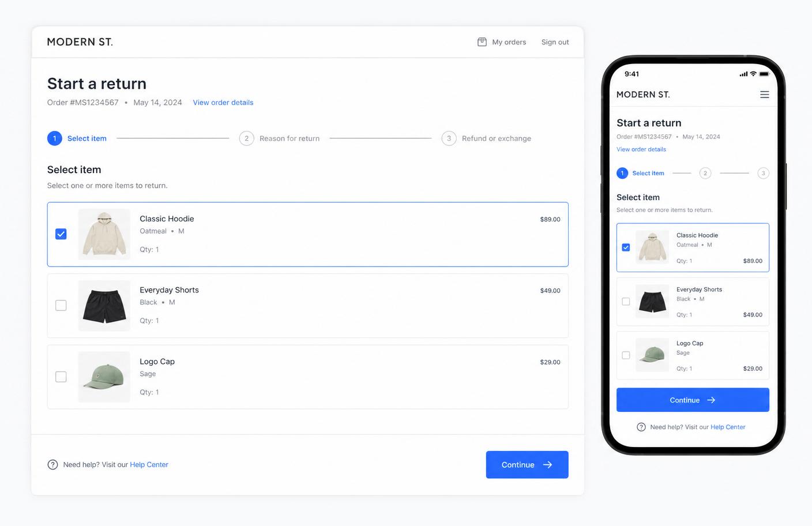The height and width of the screenshot is (526, 812).
Task: Open View order details on mobile
Action: pyautogui.click(x=641, y=149)
